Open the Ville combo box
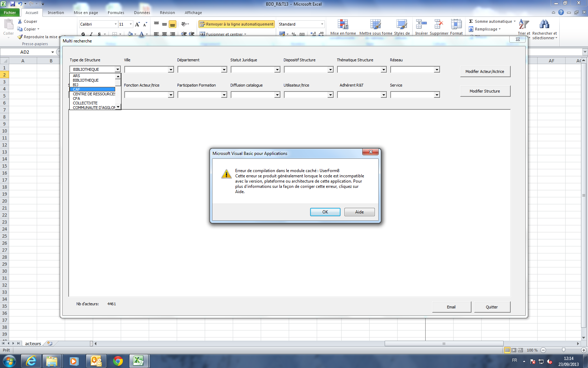This screenshot has height=368, width=588. tap(171, 70)
